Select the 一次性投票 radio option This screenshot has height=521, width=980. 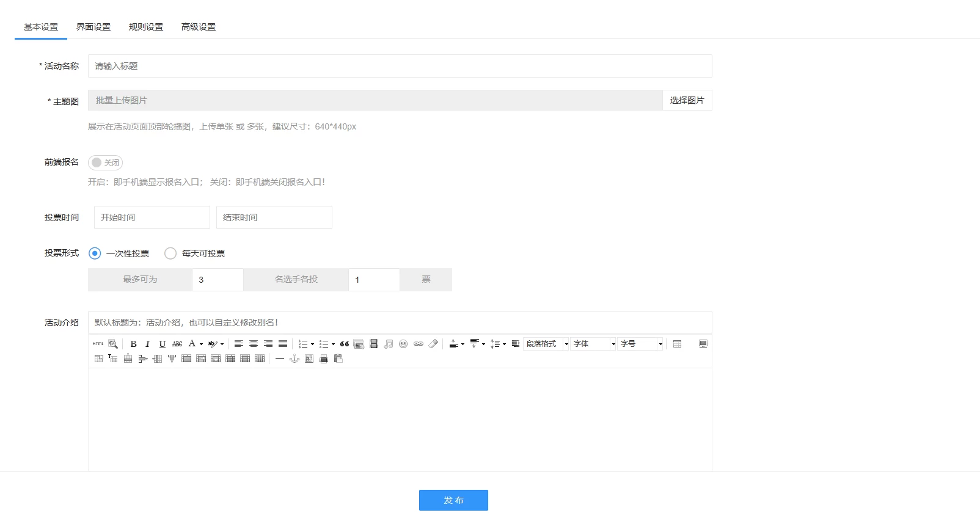95,253
